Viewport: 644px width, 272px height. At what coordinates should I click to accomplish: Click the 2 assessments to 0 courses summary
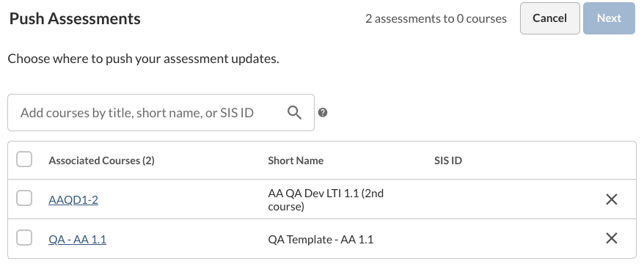click(x=436, y=18)
